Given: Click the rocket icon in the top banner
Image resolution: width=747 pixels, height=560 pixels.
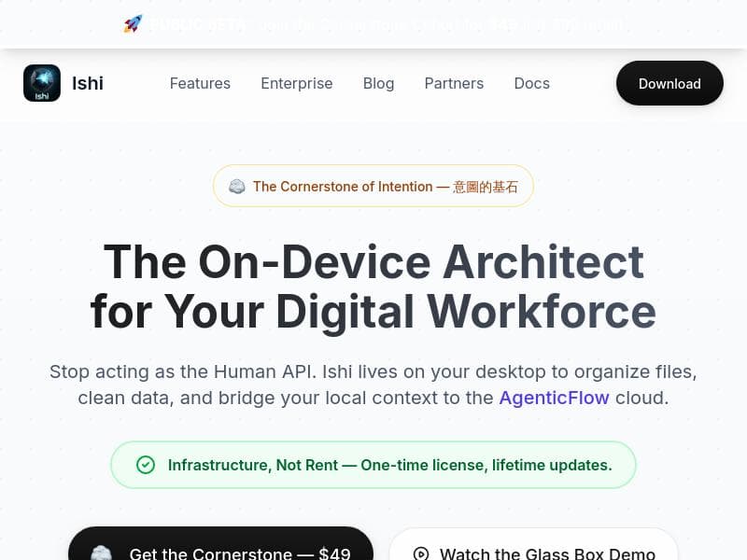Looking at the screenshot, I should [x=133, y=24].
